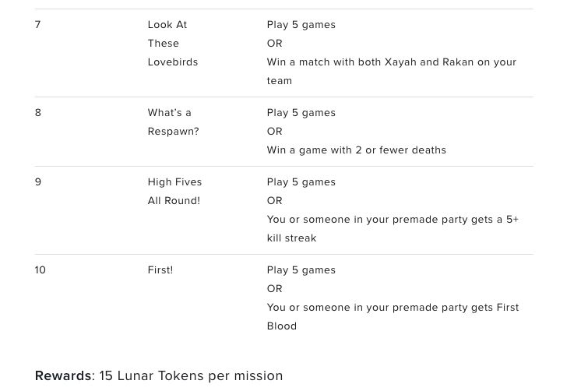Click the 'First Blood' objective text
The image size is (588, 391).
[393, 317]
